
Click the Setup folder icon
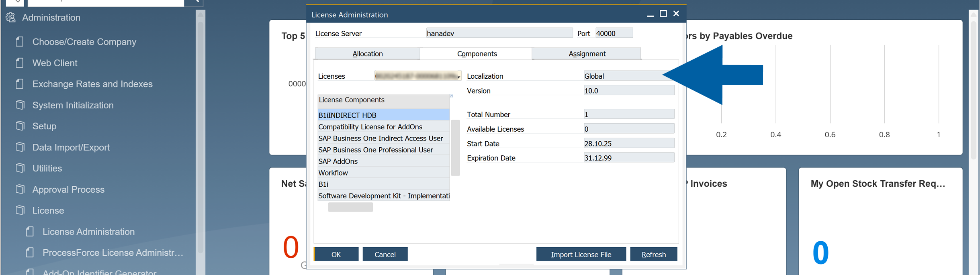pos(20,126)
